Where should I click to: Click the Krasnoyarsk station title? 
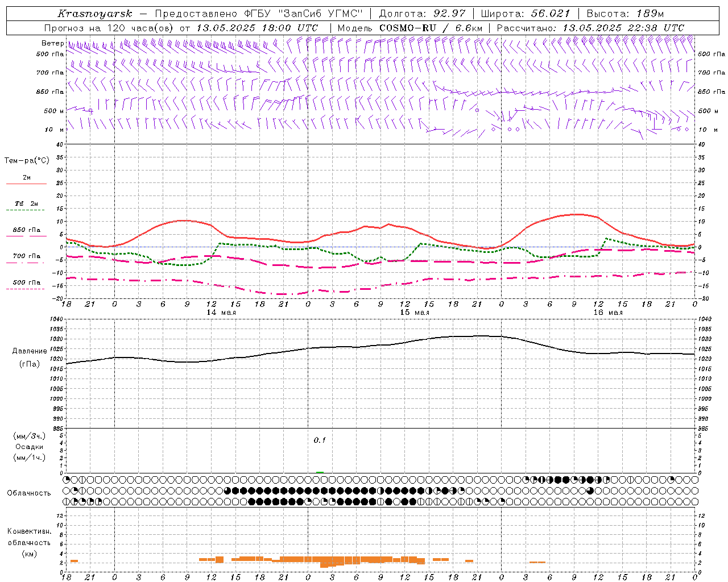[x=94, y=14]
